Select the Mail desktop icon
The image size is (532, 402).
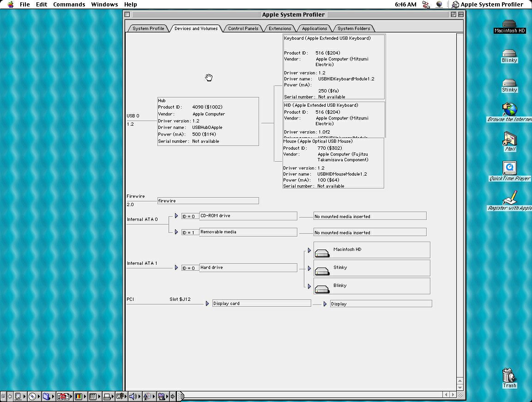click(510, 141)
